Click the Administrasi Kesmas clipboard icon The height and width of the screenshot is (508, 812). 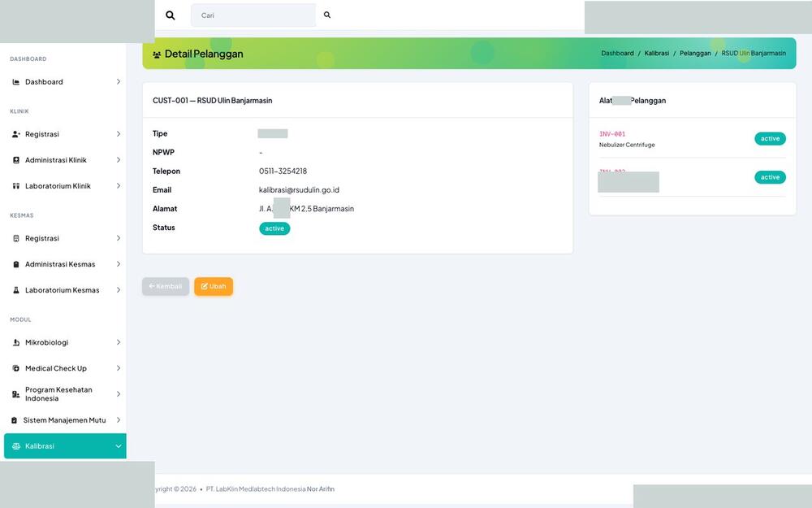(x=16, y=264)
